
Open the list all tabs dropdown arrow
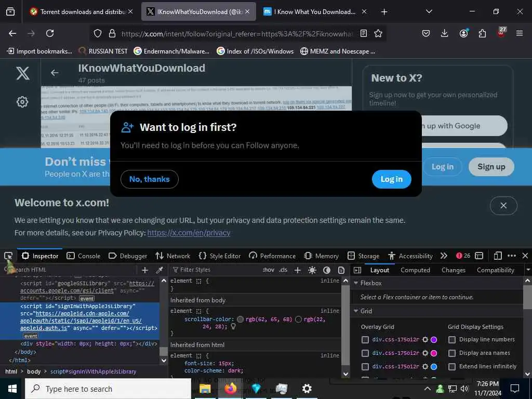click(429, 11)
